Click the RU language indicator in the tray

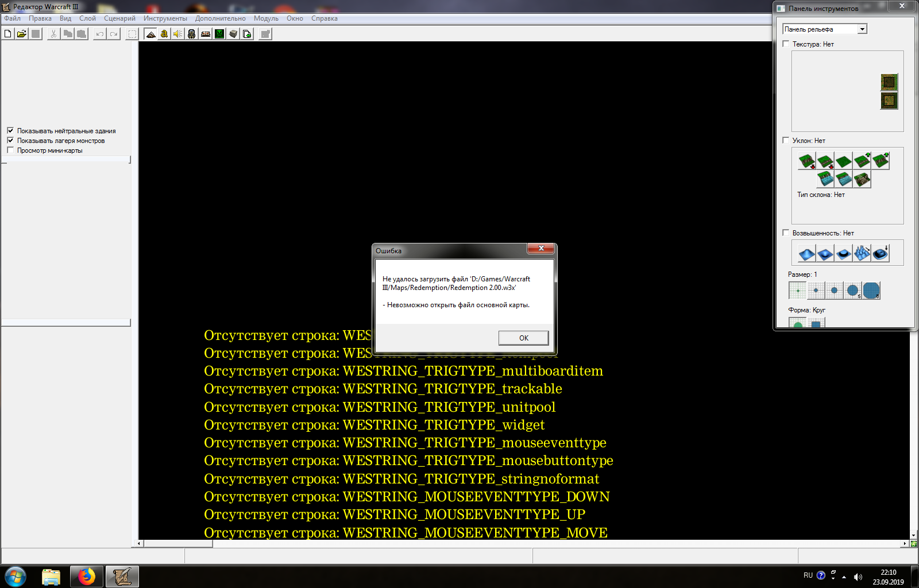pos(808,575)
